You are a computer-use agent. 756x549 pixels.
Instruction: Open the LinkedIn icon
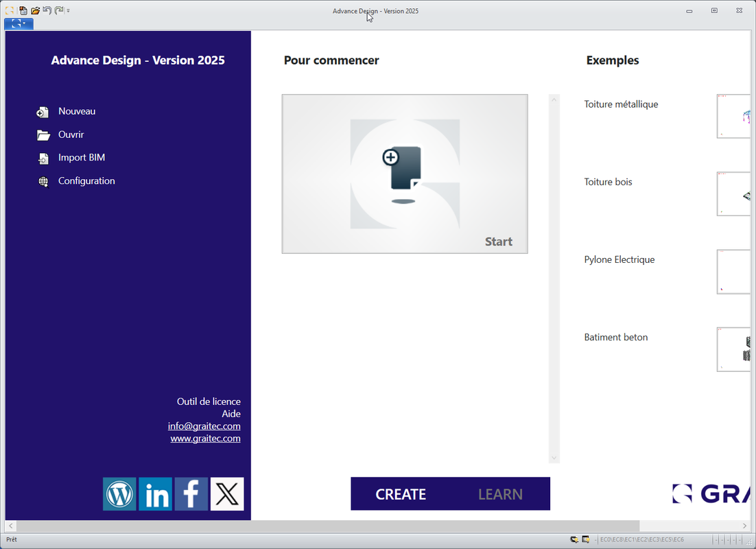(155, 494)
